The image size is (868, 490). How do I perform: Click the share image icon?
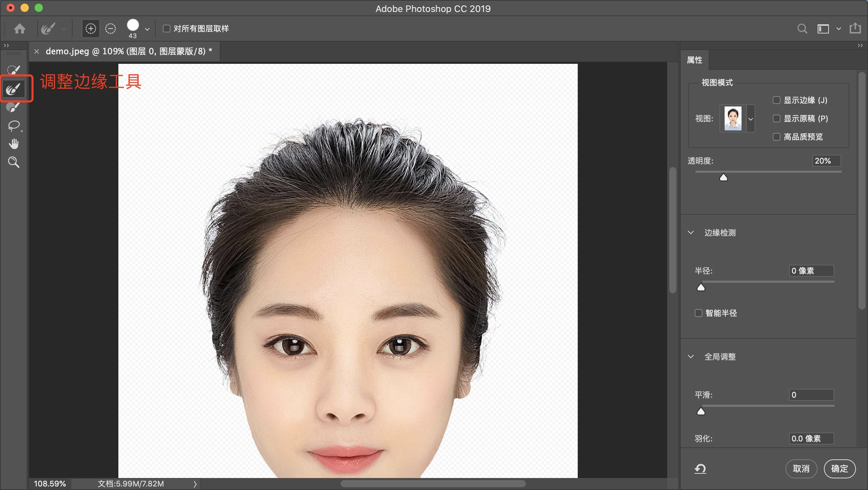[855, 28]
